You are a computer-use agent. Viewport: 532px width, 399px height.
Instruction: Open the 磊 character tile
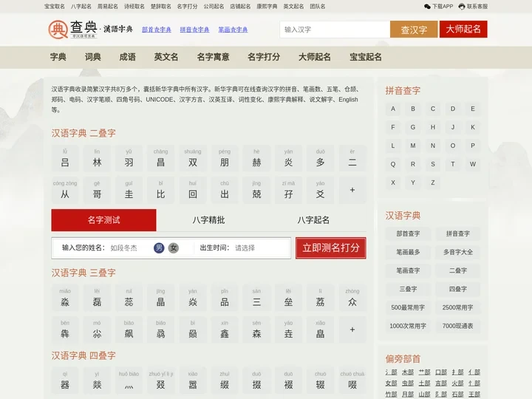[97, 298]
